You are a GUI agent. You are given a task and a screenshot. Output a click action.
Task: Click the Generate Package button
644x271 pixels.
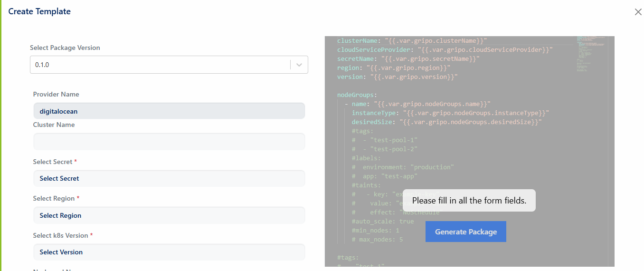point(465,232)
